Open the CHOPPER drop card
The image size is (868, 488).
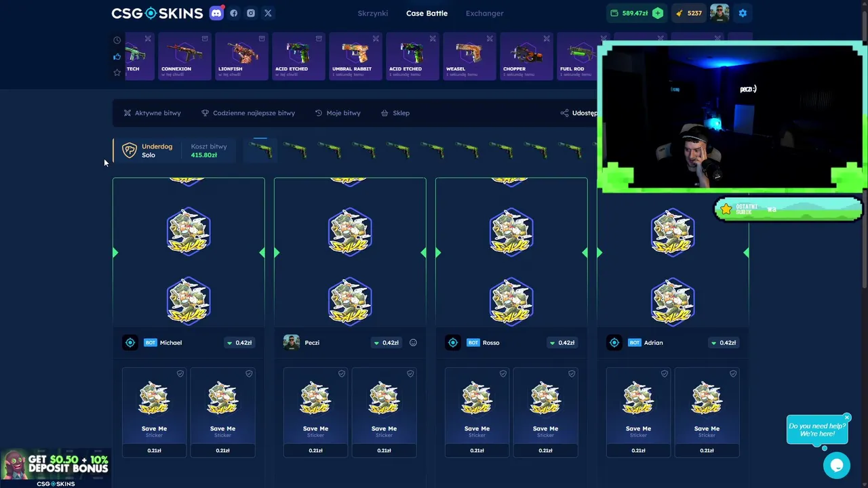click(526, 56)
